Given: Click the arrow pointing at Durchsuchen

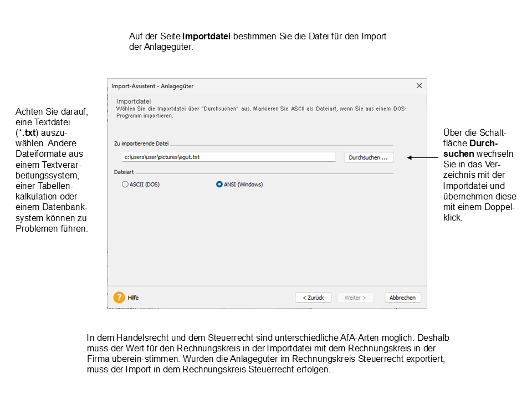Looking at the screenshot, I should pos(423,158).
